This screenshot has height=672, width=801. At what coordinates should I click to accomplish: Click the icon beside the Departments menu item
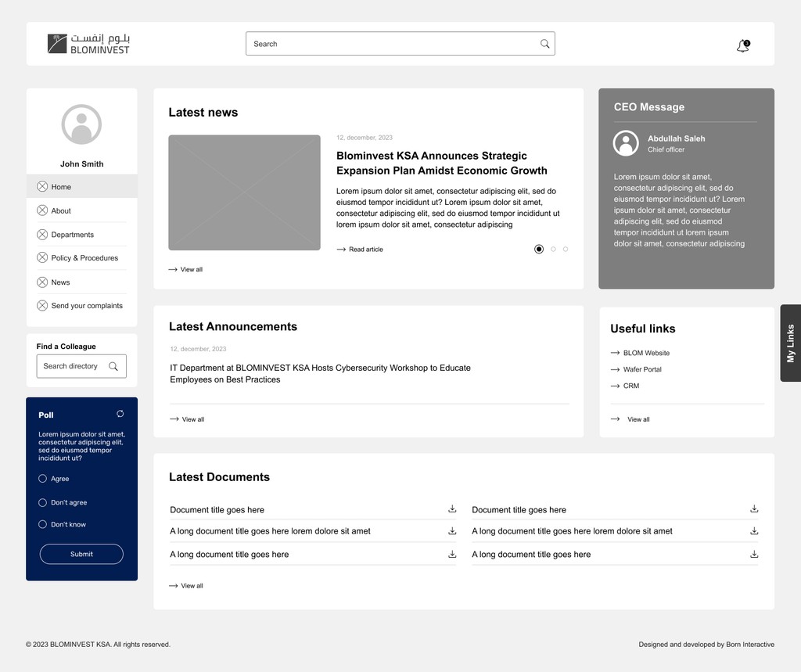point(42,235)
